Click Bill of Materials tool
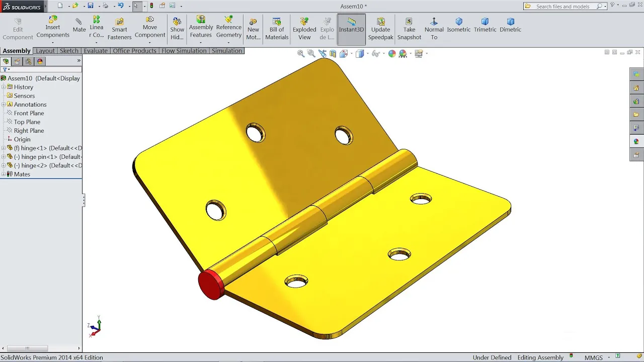 [x=277, y=29]
